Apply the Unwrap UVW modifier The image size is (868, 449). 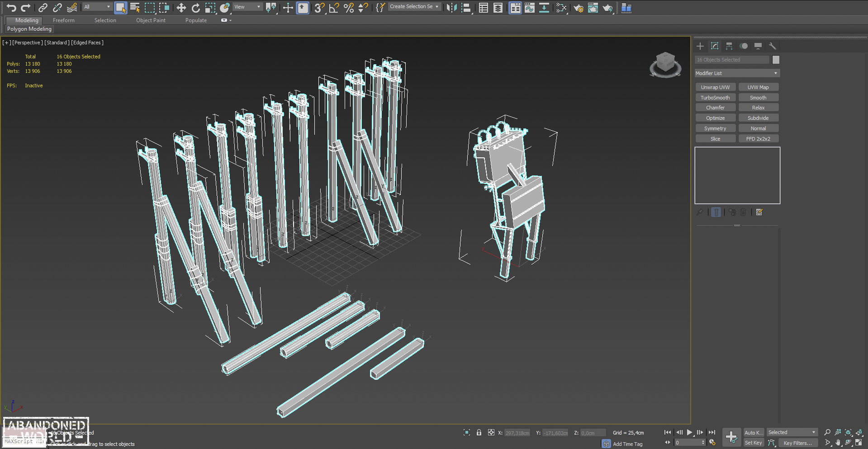(716, 87)
